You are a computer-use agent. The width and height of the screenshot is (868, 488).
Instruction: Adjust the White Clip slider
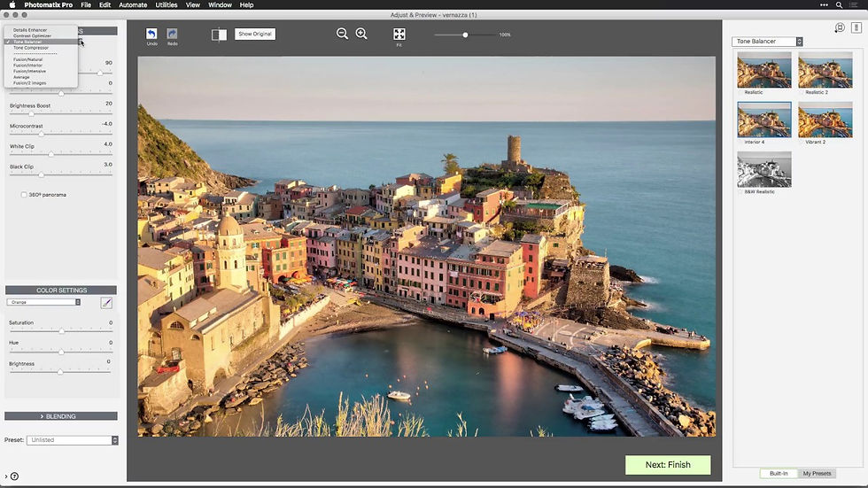click(61, 154)
